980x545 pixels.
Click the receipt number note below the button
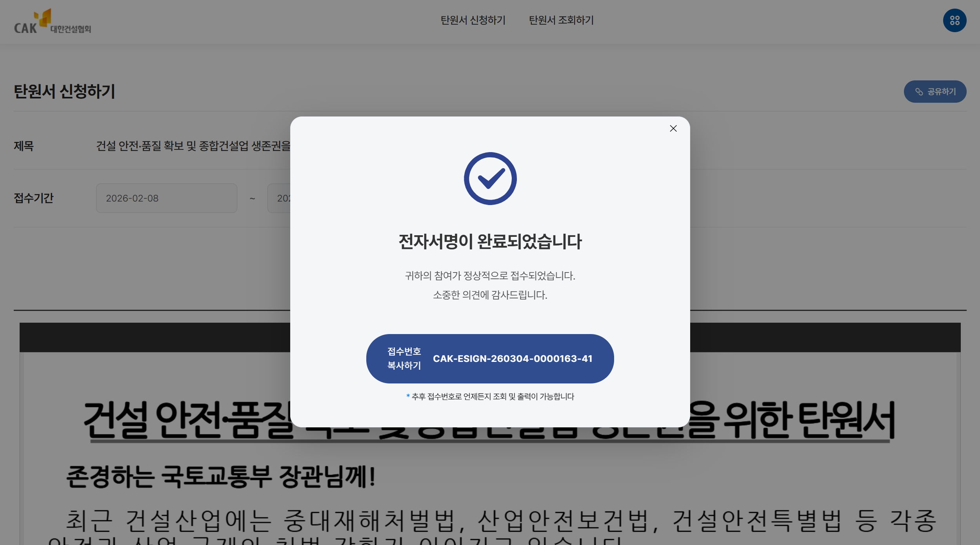[x=489, y=396]
